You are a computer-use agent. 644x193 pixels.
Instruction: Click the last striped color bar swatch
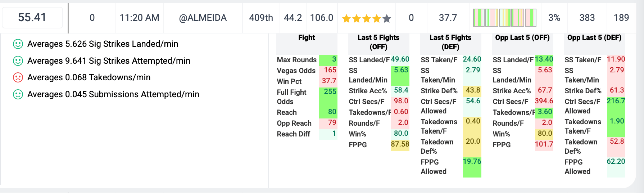[x=530, y=18]
